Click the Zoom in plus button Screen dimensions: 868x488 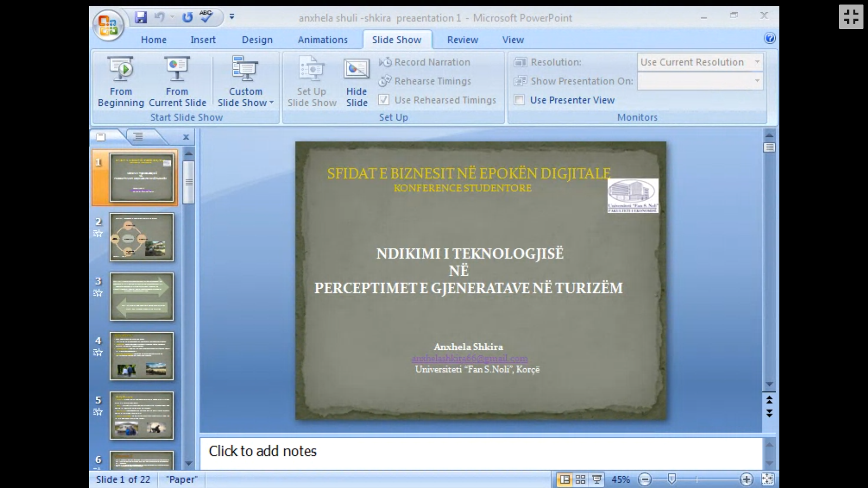(x=746, y=479)
